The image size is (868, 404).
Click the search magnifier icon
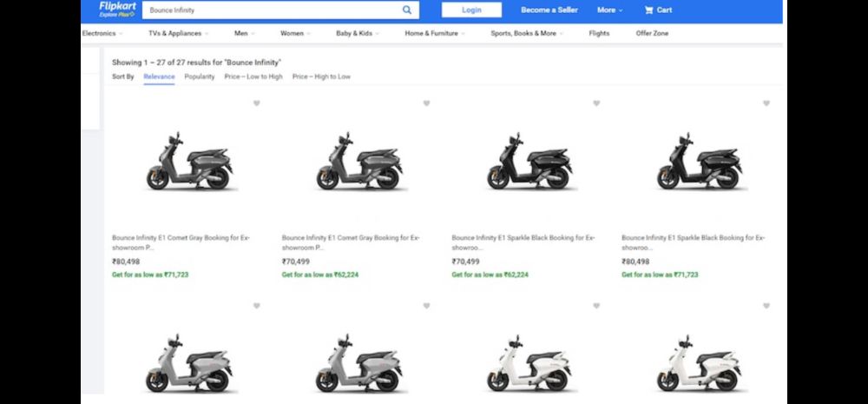coord(407,10)
